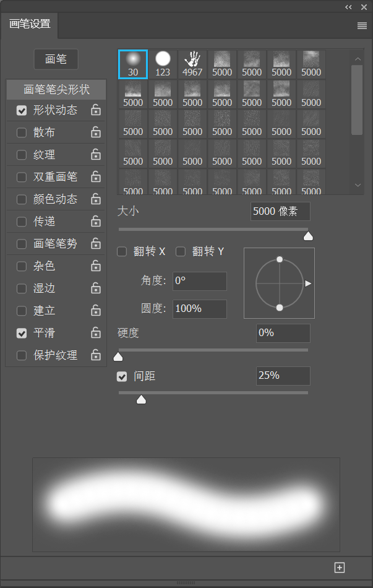Open the panel flyout menu icon
Viewport: 373px width, 588px height.
(x=362, y=26)
